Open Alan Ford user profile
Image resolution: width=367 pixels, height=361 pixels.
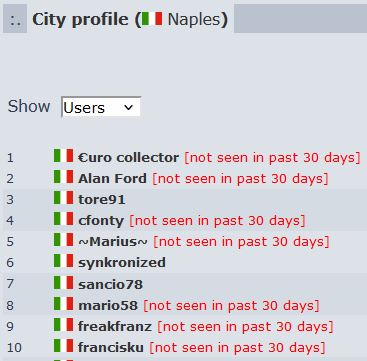click(x=112, y=178)
